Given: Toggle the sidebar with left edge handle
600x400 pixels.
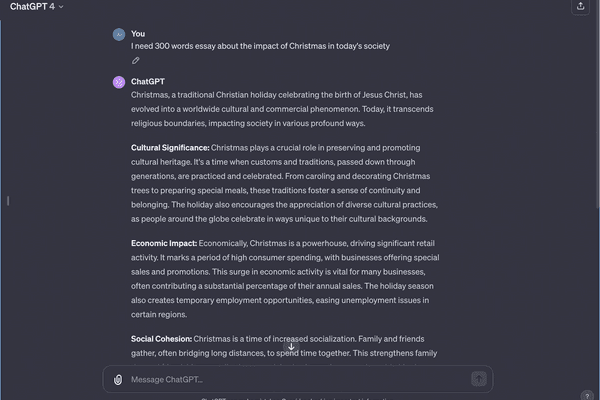Looking at the screenshot, I should 7,200.
